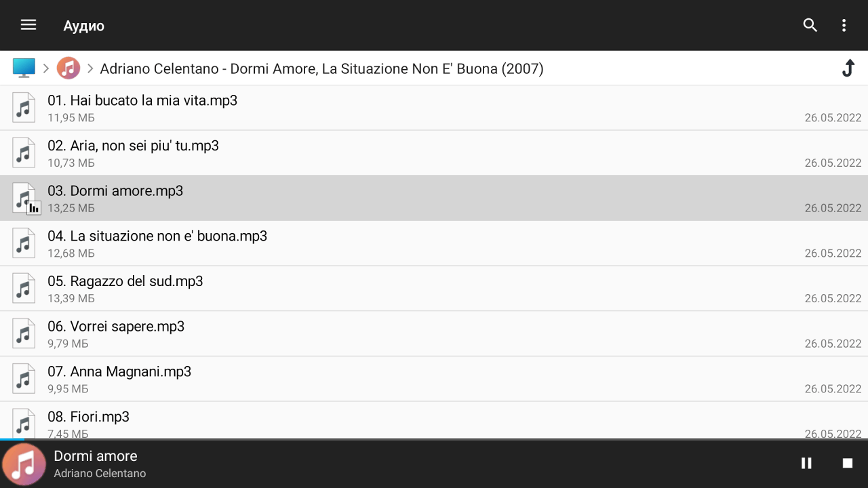Viewport: 868px width, 488px height.
Task: Click the 05. Ragazzo del sud.mp3 file icon
Action: (24, 289)
